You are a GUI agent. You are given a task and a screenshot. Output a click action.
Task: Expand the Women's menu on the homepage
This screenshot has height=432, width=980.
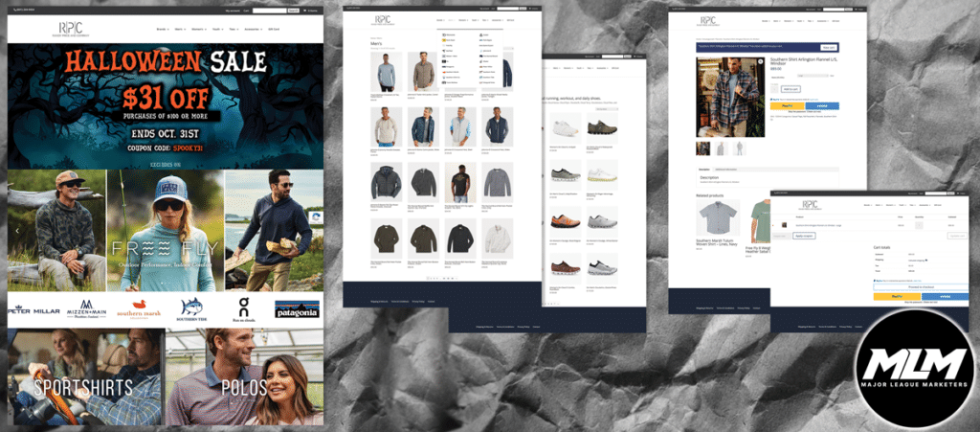click(x=199, y=29)
